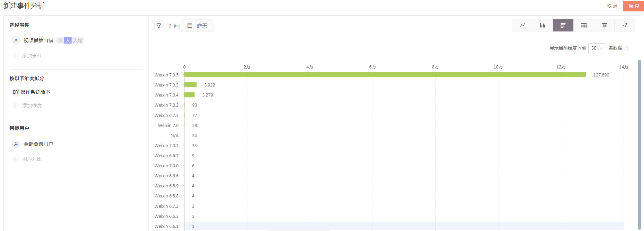Viewport: 644px width, 231px height.
Task: Select event 视频播放出错
Action: click(38, 40)
